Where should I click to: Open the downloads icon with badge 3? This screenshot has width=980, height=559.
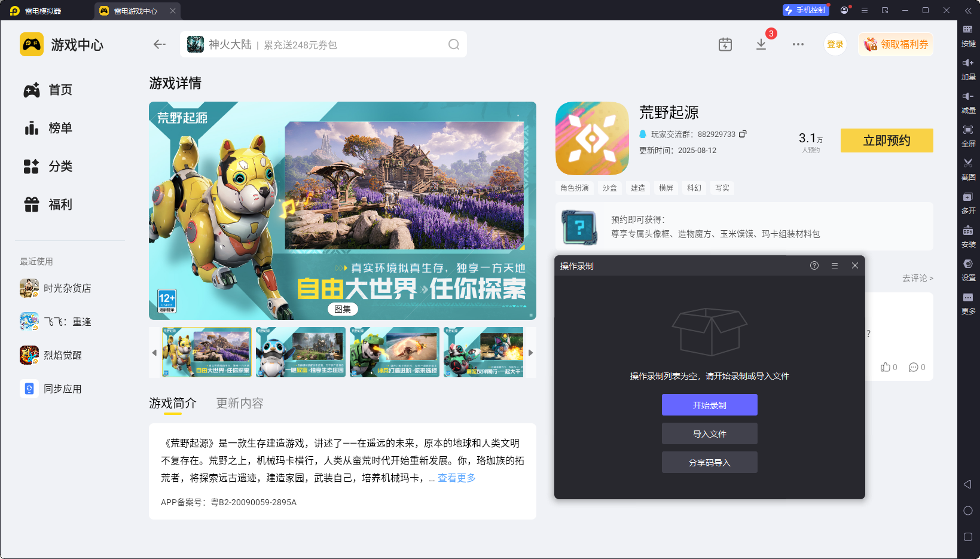pos(761,44)
